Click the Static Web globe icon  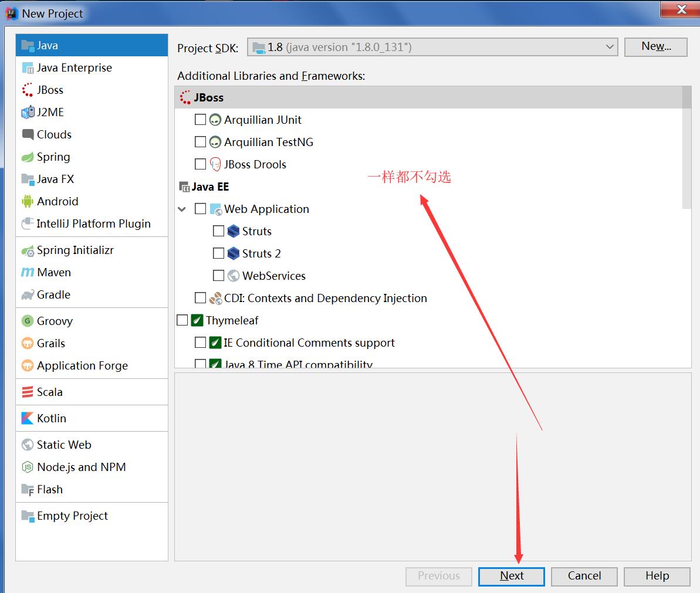click(x=28, y=445)
